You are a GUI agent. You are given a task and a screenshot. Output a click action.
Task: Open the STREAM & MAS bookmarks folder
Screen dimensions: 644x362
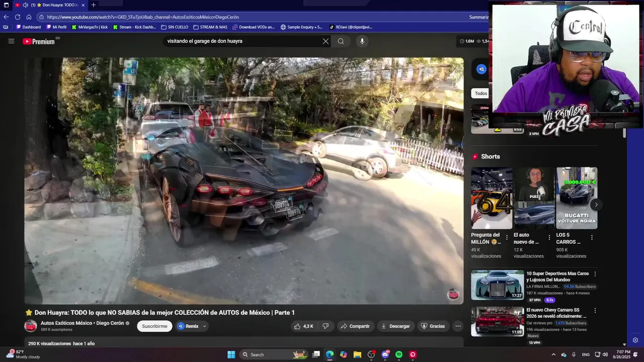pos(210,27)
